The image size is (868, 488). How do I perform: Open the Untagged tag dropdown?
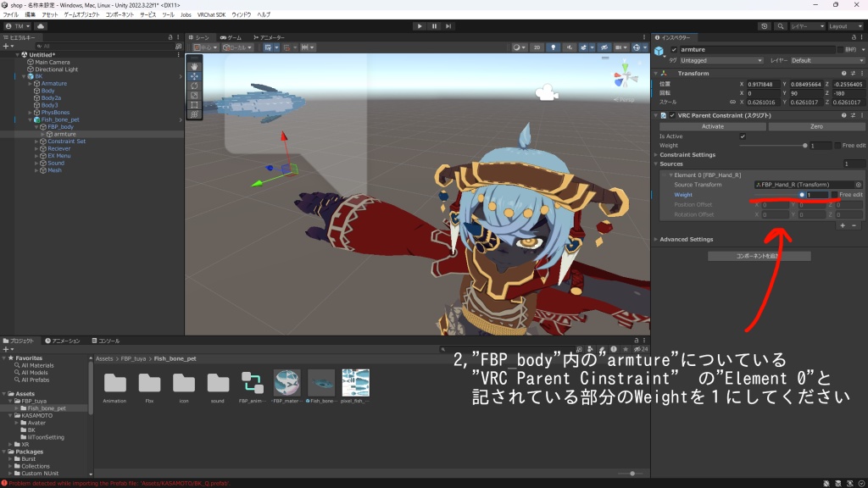click(x=721, y=60)
